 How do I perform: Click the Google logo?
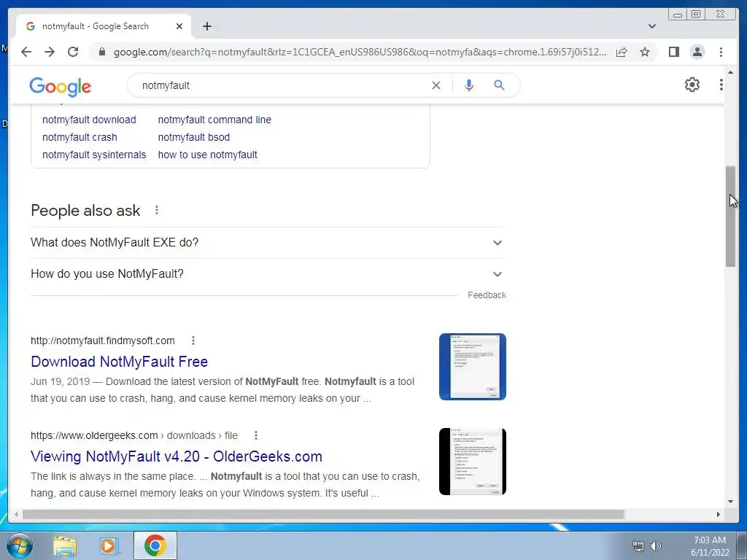[x=60, y=86]
